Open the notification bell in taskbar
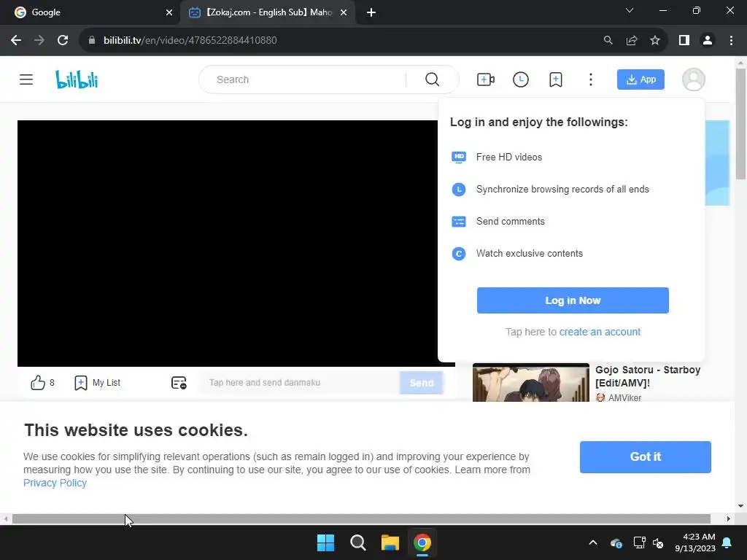The width and height of the screenshot is (747, 560). [x=727, y=542]
